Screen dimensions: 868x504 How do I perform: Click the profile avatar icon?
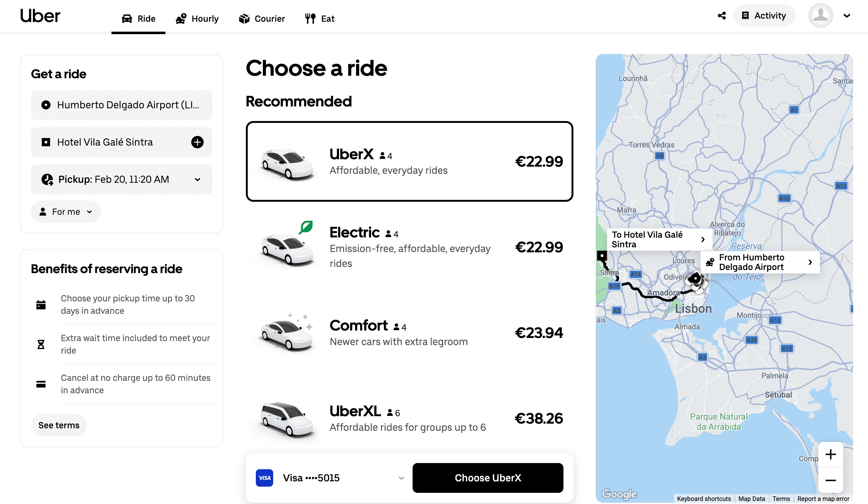(821, 16)
